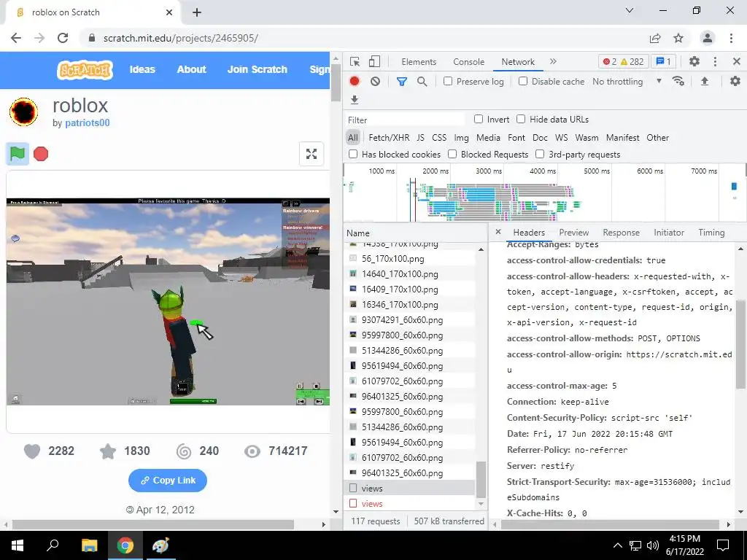The width and height of the screenshot is (747, 560).
Task: Open the Initiator tab
Action: coord(669,233)
